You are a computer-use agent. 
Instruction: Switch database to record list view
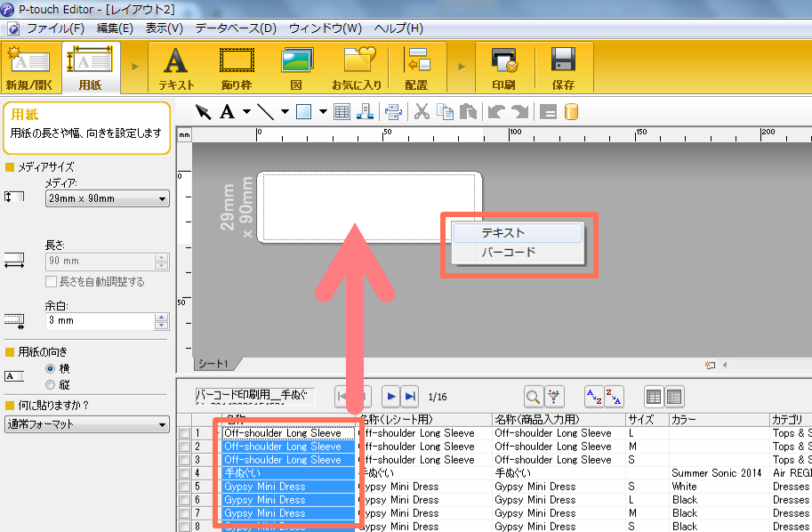click(654, 398)
